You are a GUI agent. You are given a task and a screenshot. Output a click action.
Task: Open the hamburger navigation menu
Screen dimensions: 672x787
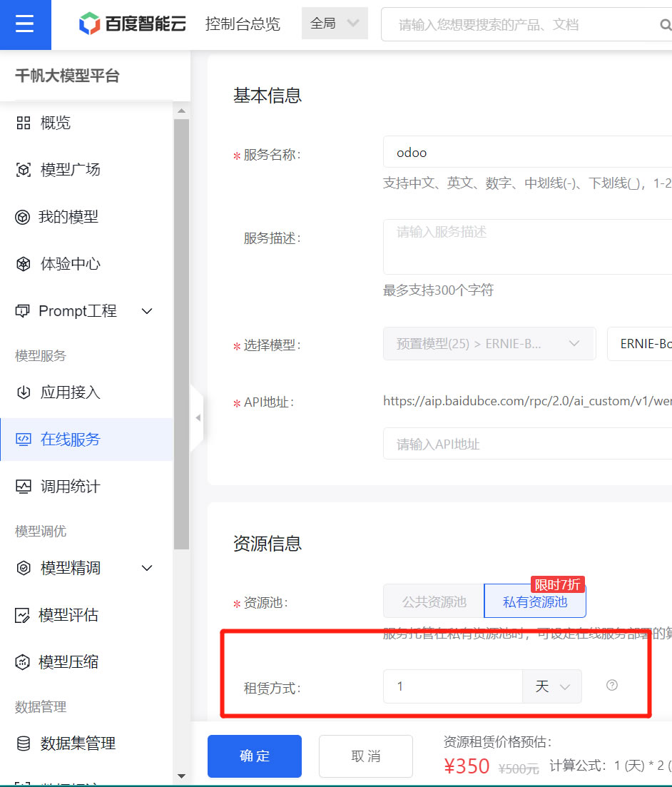coord(25,24)
